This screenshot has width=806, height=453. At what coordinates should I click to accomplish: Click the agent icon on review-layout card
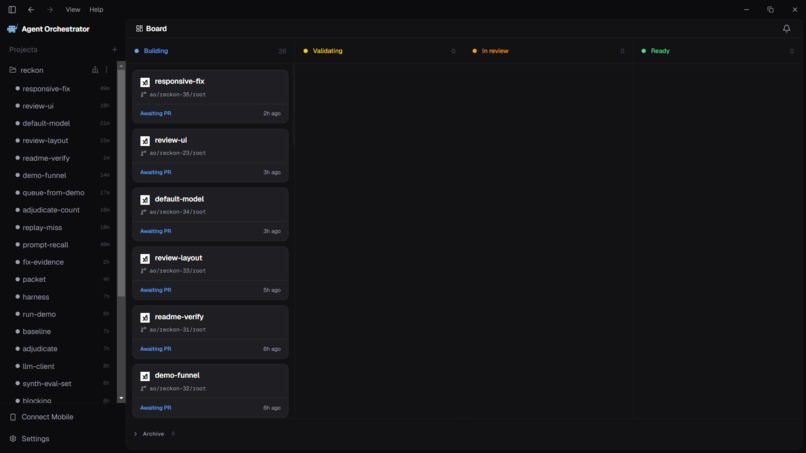click(145, 259)
